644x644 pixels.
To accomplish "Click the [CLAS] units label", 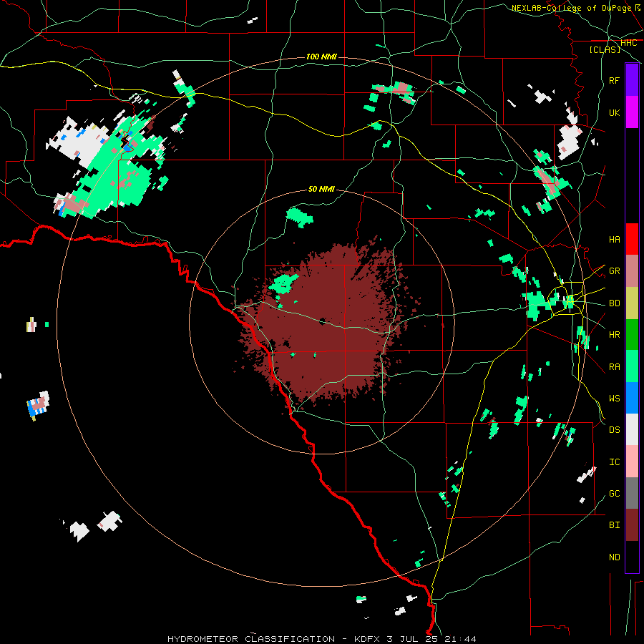I will [x=605, y=49].
